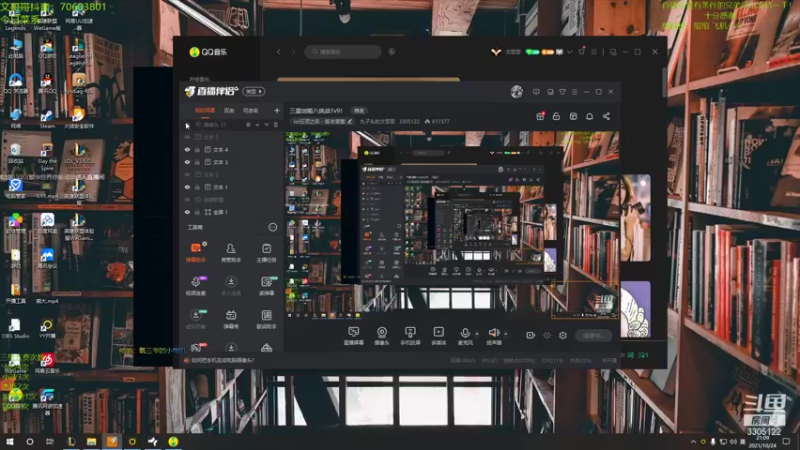Open the 歌词助手 tool
The width and height of the screenshot is (800, 450).
266,319
